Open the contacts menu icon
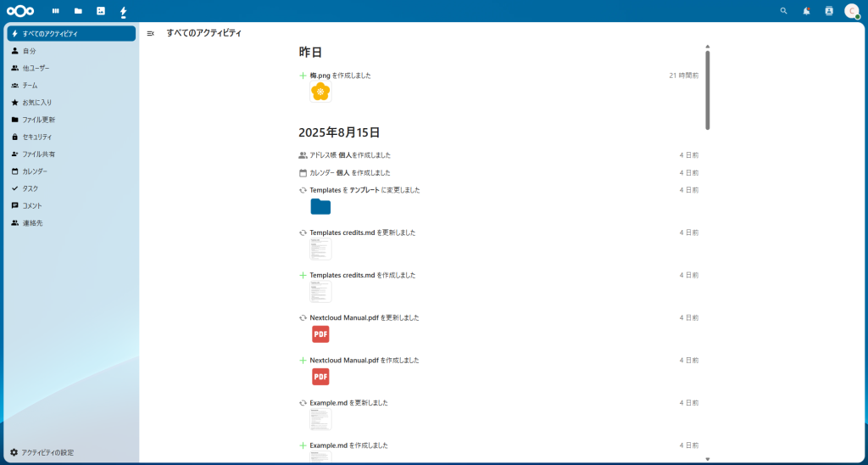The height and width of the screenshot is (465, 868). click(x=829, y=11)
